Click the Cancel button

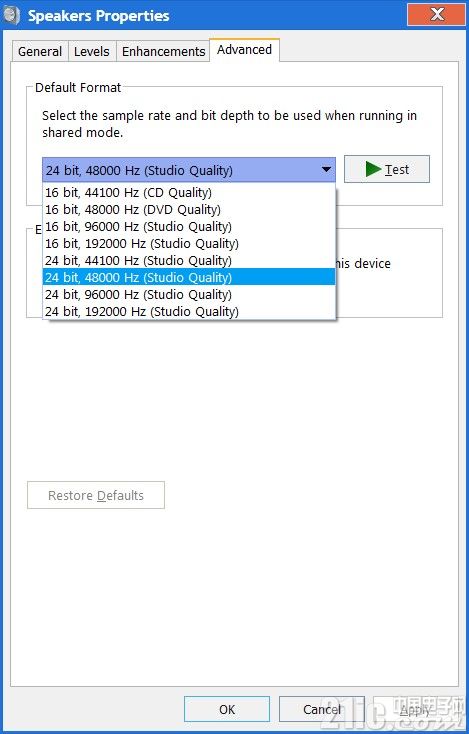tap(322, 709)
